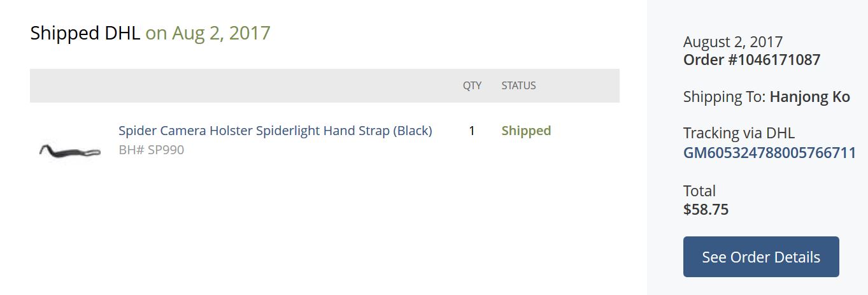The image size is (868, 295).
Task: Click the 'Shipping To:' label
Action: [x=724, y=97]
